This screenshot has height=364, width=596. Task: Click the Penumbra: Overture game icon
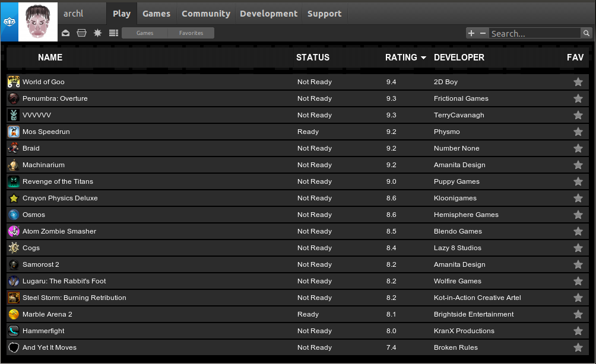coord(14,98)
